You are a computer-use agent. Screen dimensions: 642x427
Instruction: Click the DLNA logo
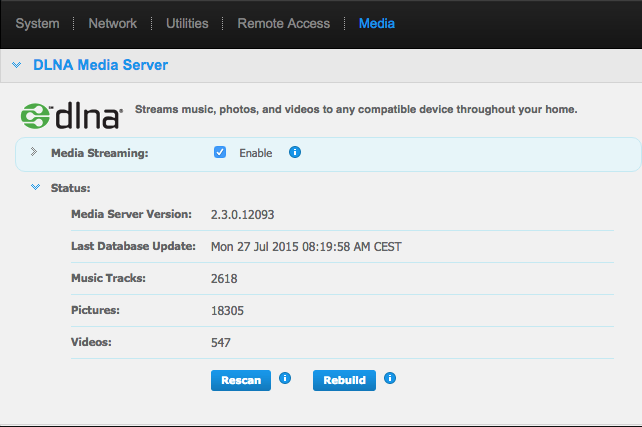click(71, 115)
